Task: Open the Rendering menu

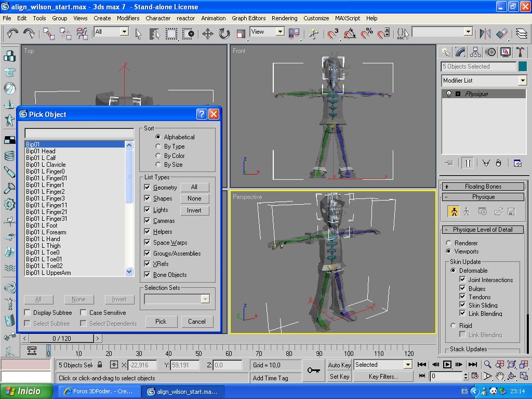Action: [x=284, y=18]
